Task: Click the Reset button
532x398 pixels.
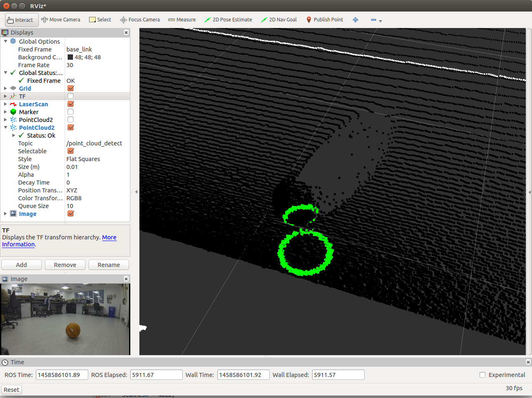Action: 12,390
